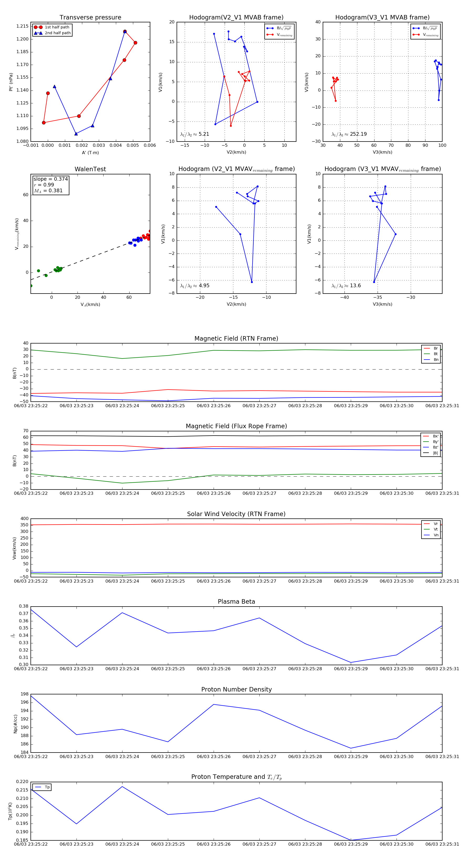The width and height of the screenshot is (473, 868).
Task: Select the "2nd half path" legend entry
Action: (x=53, y=33)
